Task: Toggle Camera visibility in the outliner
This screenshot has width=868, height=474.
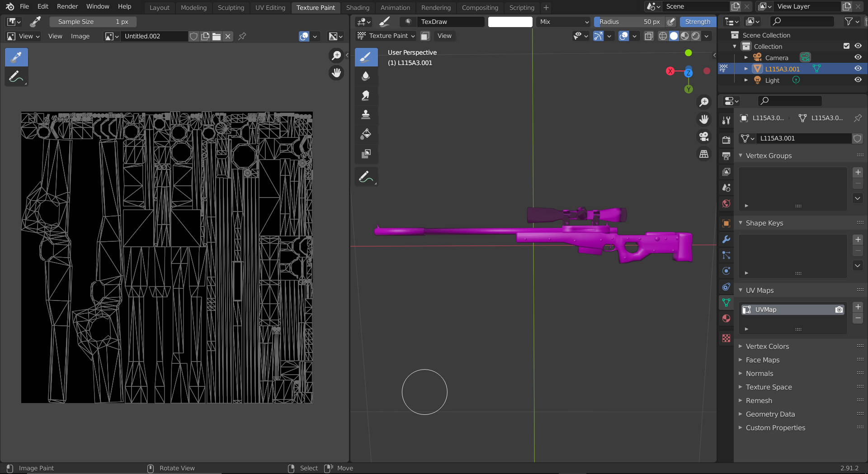Action: [858, 57]
